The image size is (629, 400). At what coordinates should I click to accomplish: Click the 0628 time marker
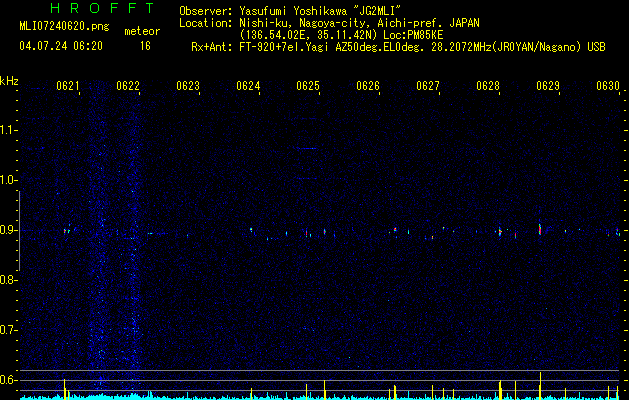tap(488, 86)
